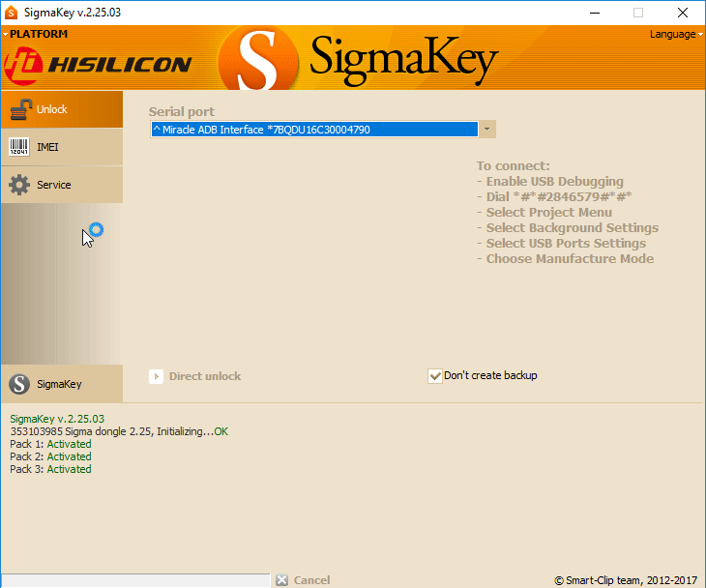Screen dimensions: 706x588
Task: Click the Pack 3: Activated log line
Action: [x=50, y=469]
